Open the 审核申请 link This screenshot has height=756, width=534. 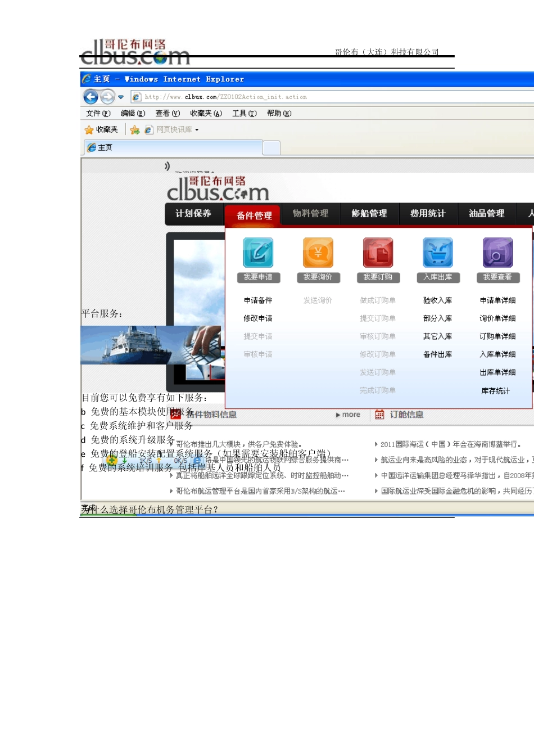point(258,354)
